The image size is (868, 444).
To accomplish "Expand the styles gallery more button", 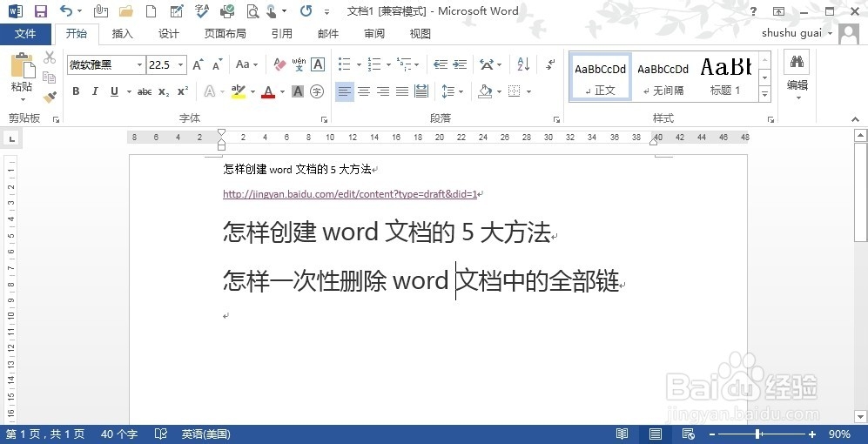I will [x=765, y=95].
